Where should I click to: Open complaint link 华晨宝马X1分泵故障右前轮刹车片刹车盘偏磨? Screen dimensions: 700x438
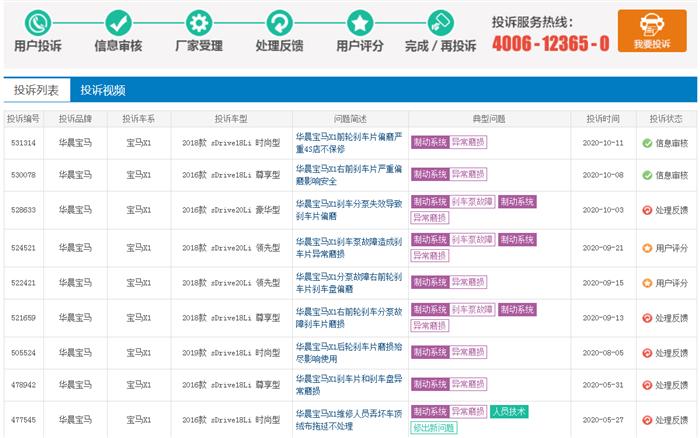[x=349, y=283]
